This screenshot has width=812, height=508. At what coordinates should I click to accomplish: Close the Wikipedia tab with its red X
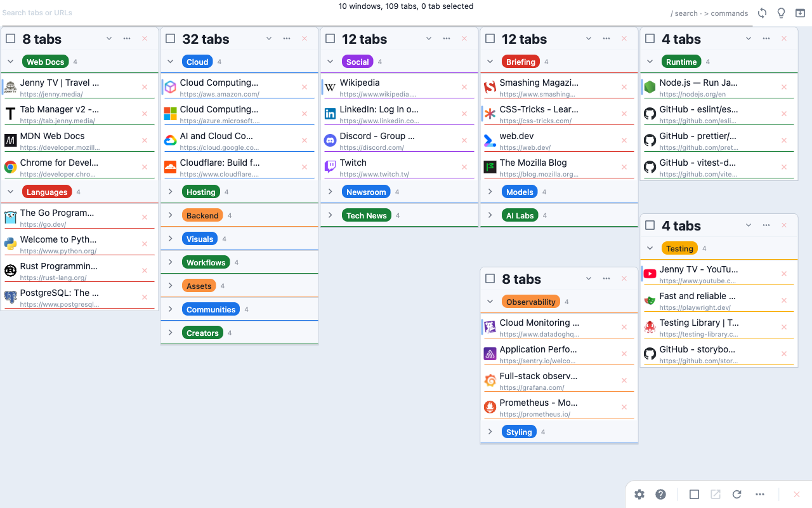(x=464, y=87)
